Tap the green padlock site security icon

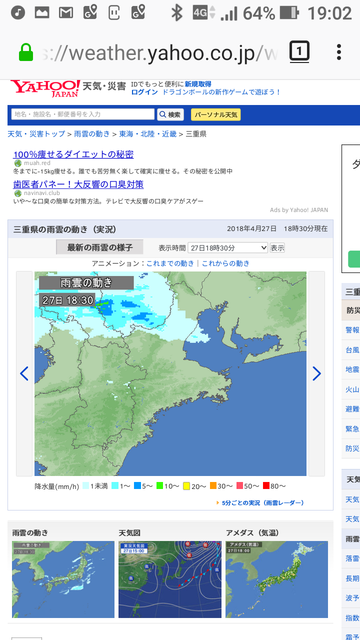coord(26,53)
